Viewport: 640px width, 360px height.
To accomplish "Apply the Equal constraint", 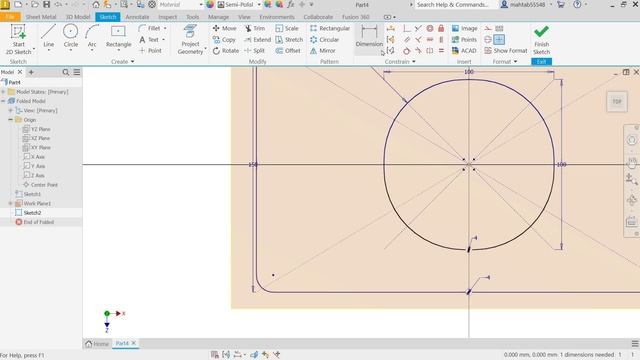I will click(441, 51).
